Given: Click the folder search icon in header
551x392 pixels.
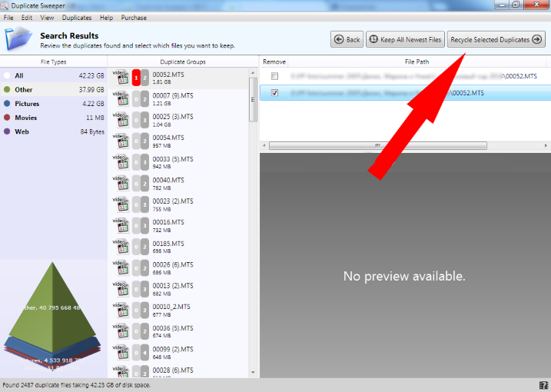Looking at the screenshot, I should (x=18, y=39).
